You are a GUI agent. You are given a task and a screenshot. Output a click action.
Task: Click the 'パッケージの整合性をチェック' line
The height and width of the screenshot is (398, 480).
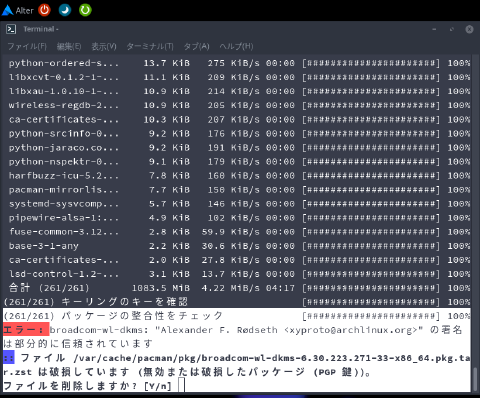pos(237,316)
